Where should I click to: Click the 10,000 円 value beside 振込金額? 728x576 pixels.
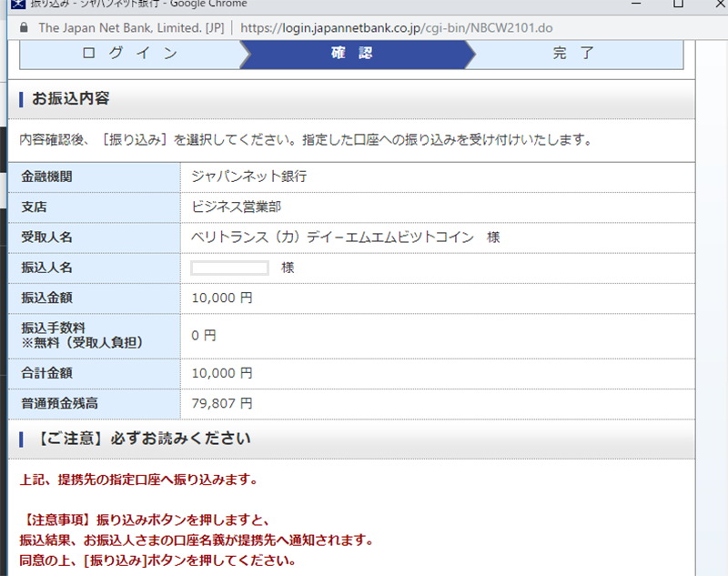[222, 298]
